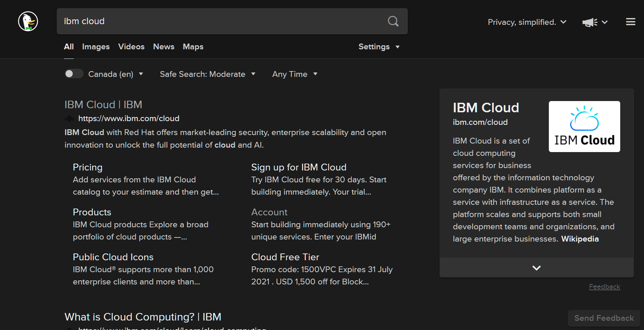Switch to the Images tab
This screenshot has height=330, width=644.
click(x=96, y=47)
